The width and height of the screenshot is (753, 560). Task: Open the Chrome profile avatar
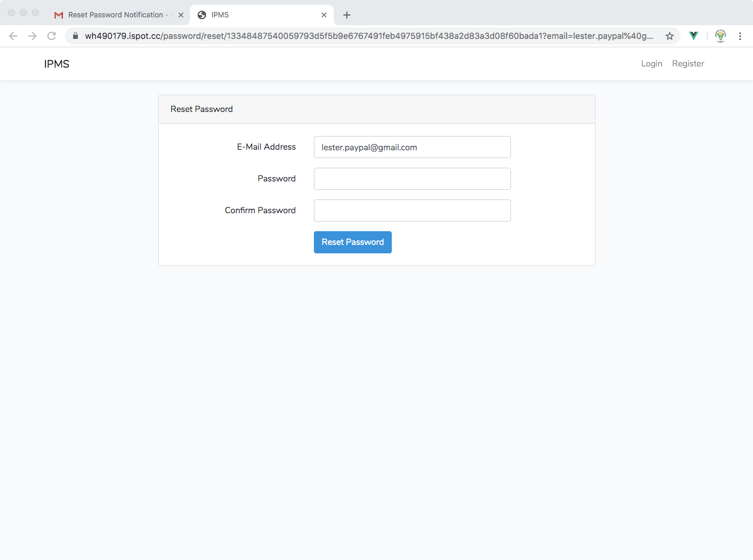[x=721, y=36]
